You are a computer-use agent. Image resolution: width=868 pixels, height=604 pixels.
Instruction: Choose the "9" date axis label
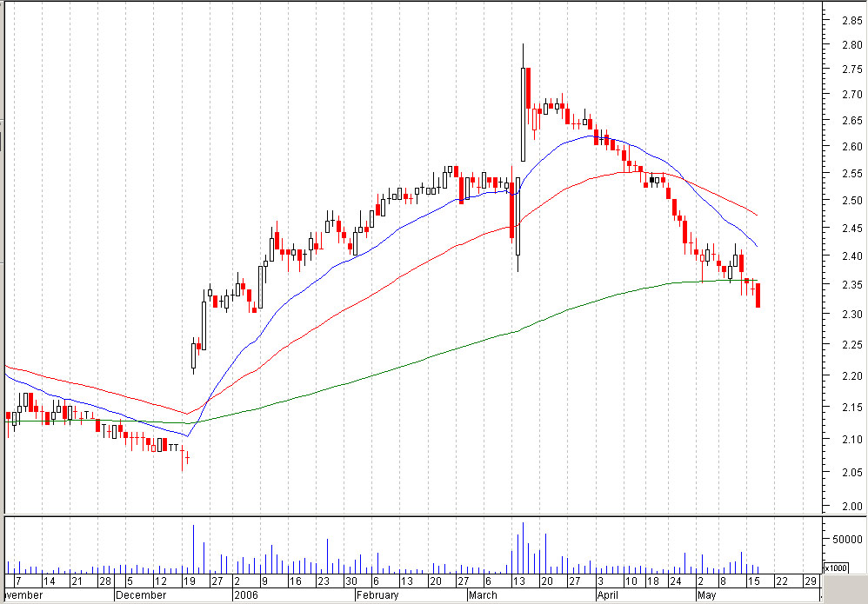pos(264,581)
